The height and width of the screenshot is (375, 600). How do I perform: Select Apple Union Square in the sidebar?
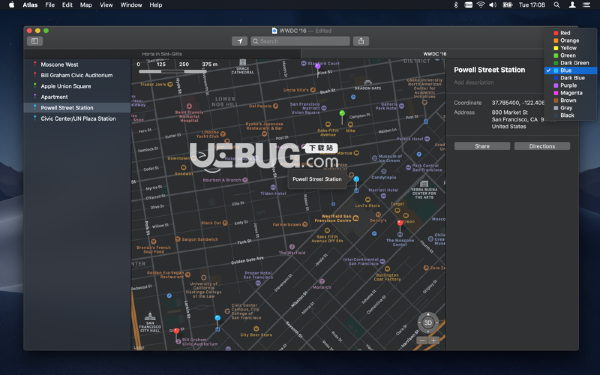click(x=77, y=86)
